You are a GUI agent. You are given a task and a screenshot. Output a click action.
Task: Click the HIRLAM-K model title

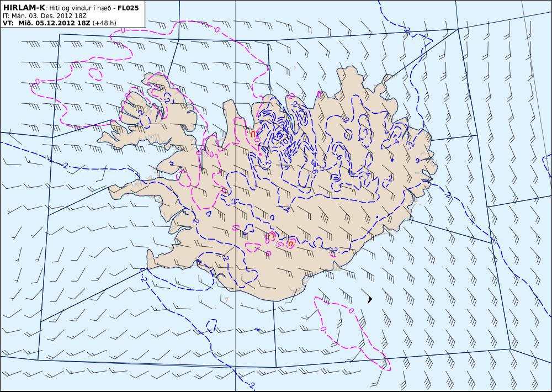coord(24,8)
